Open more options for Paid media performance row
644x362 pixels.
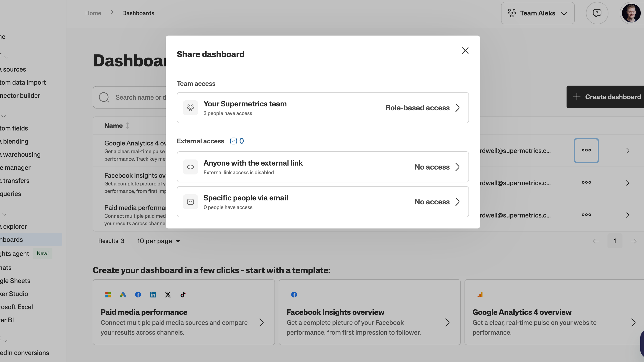pos(586,215)
